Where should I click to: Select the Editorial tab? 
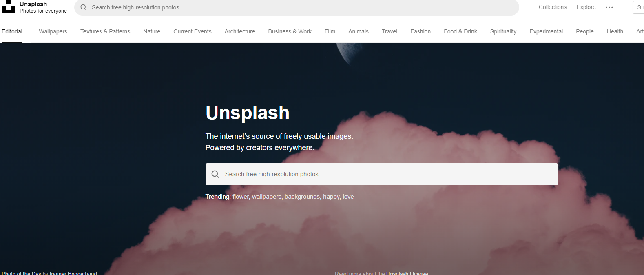click(x=12, y=31)
